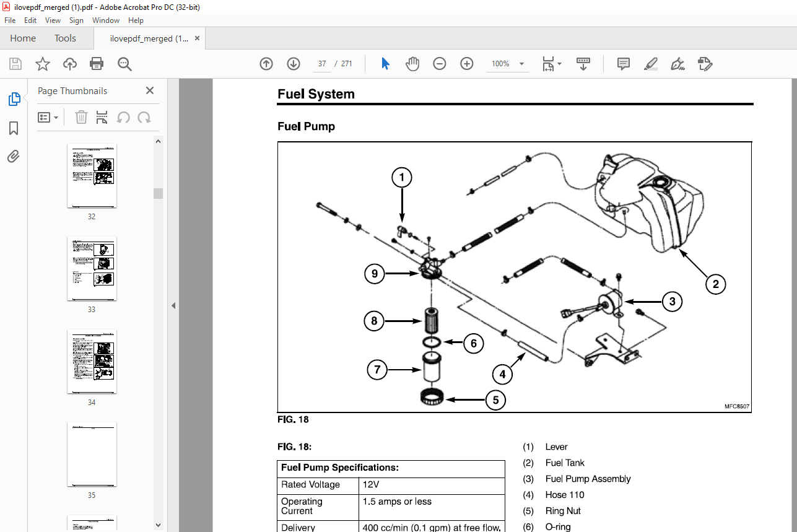Select page 35 thumbnail
The image size is (797, 532).
92,455
